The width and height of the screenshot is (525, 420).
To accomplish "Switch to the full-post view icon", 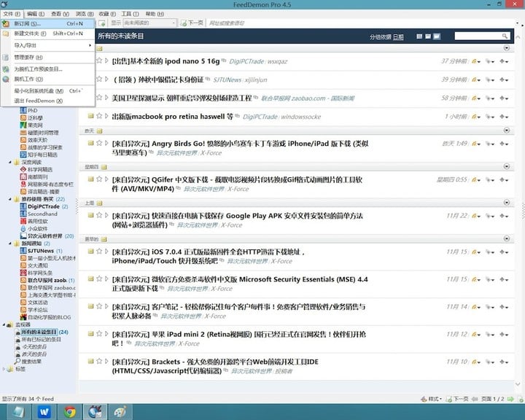I will tap(437, 36).
